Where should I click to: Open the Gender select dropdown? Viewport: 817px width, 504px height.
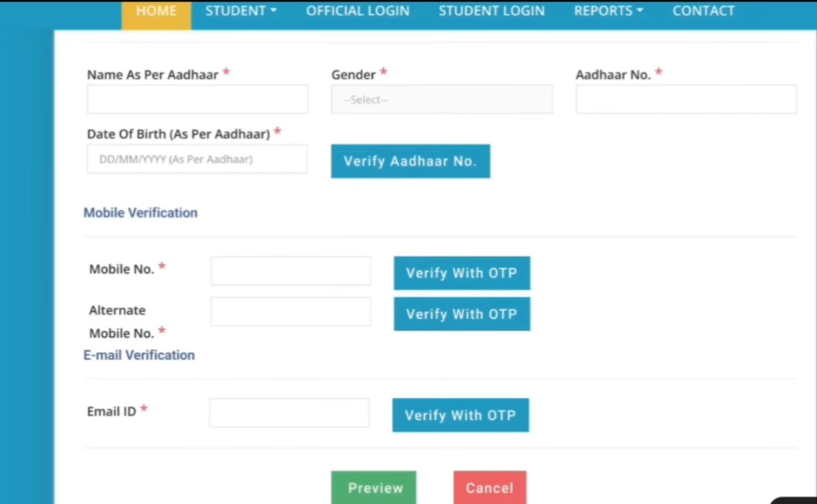coord(442,99)
